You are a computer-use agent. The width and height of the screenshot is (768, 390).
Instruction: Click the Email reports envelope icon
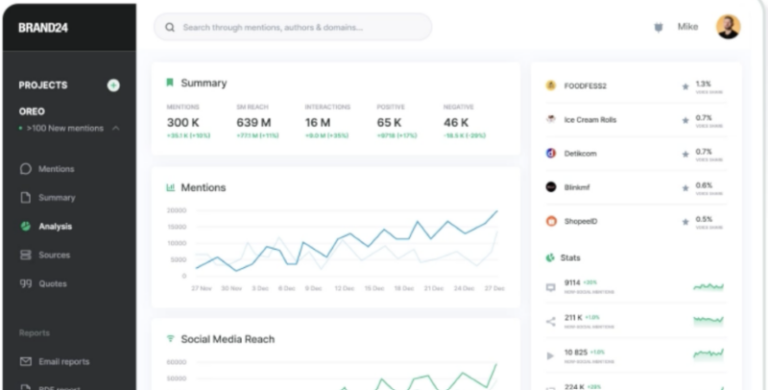(25, 362)
